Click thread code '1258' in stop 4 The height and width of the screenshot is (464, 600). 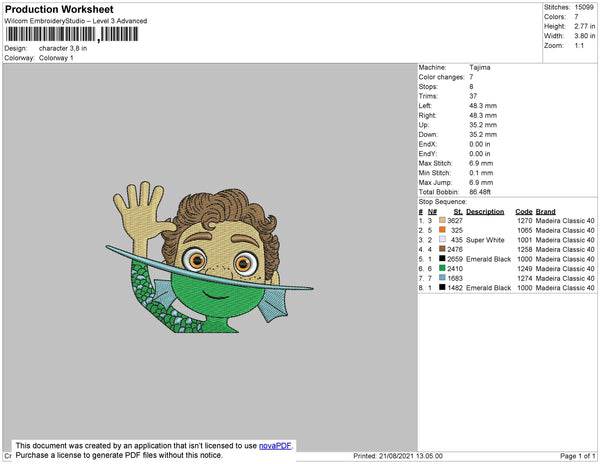tap(525, 249)
